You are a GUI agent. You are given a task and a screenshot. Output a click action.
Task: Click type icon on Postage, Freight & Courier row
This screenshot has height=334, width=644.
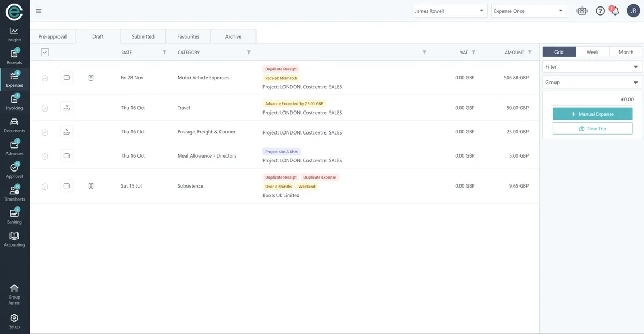(x=67, y=132)
